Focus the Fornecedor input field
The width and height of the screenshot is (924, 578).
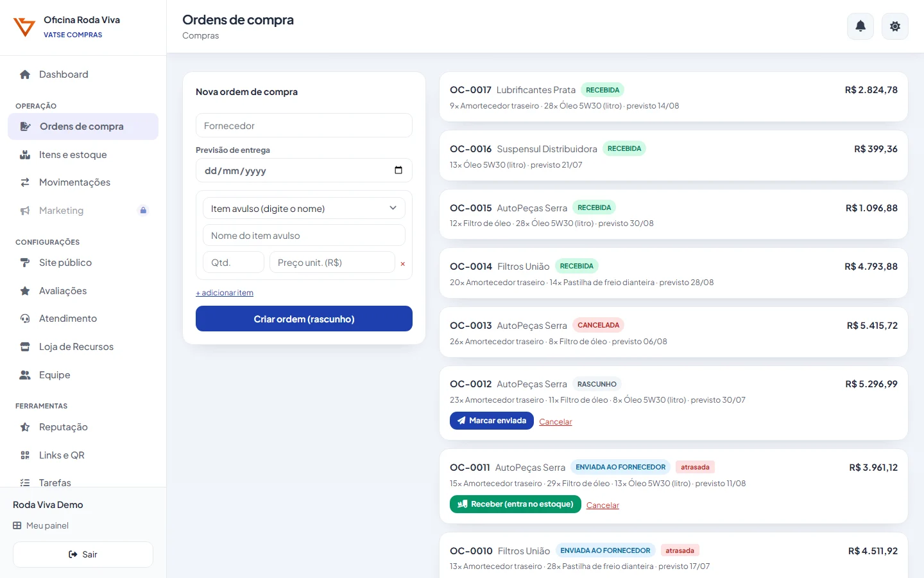304,125
